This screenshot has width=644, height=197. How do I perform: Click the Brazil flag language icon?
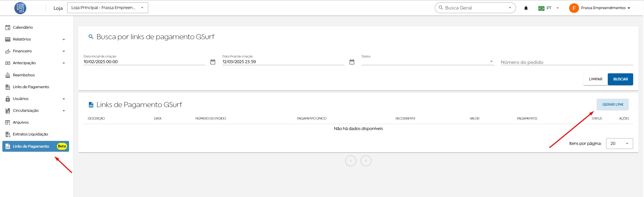tap(541, 8)
